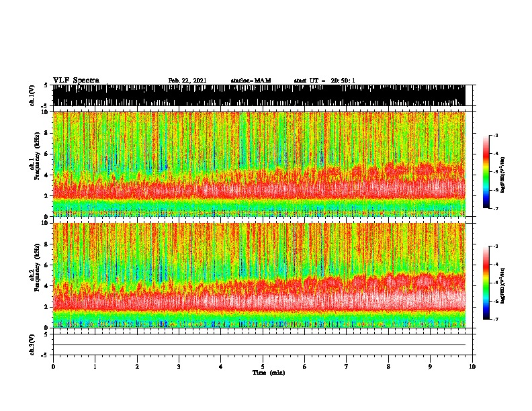Image resolution: width=532 pixels, height=411 pixels.
Task: Click the '4' tick on the time axis
Action: [221, 366]
